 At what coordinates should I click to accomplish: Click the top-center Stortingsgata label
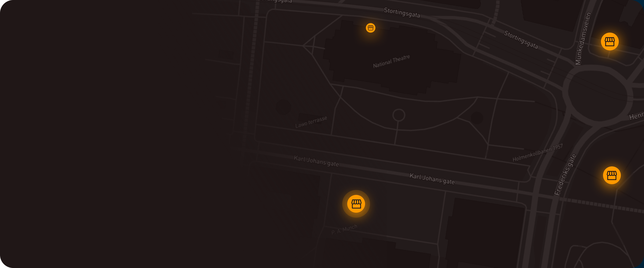coord(402,12)
